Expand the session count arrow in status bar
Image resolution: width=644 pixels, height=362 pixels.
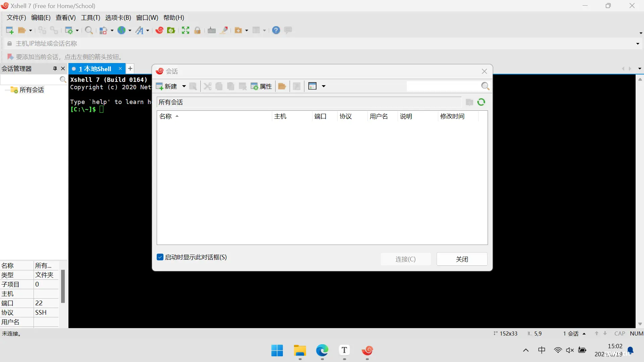coord(584,334)
